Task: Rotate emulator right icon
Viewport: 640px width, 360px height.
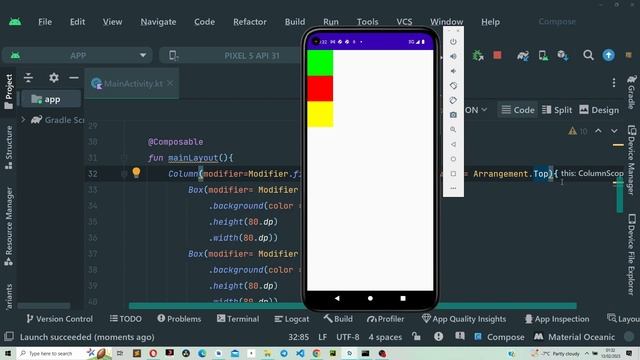Action: point(453,100)
